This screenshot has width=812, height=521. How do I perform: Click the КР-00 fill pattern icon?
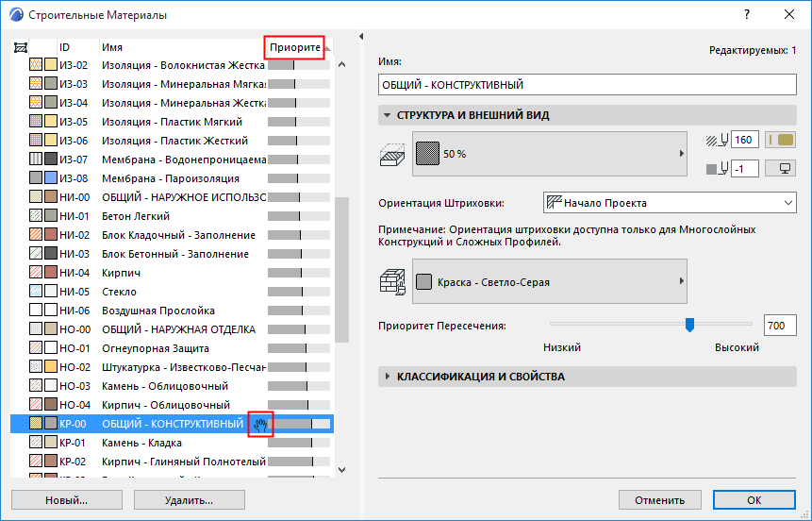(36, 424)
